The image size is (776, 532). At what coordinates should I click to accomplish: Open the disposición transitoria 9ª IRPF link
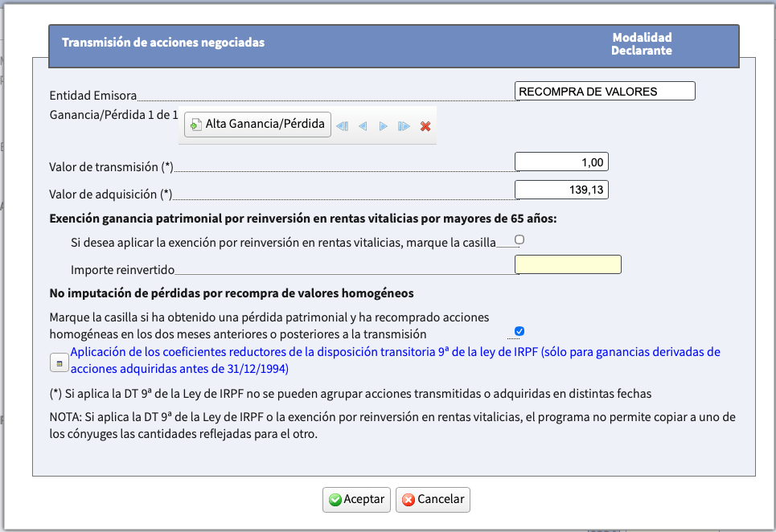pos(322,351)
